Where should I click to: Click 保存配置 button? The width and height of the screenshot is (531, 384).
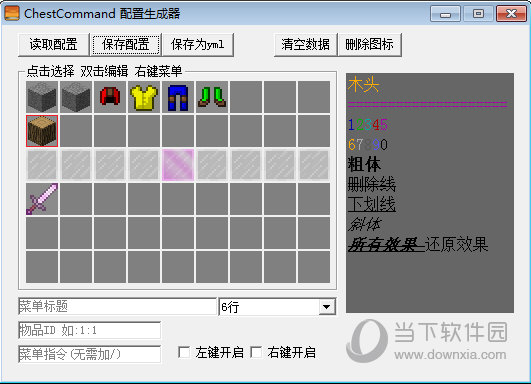click(x=126, y=44)
